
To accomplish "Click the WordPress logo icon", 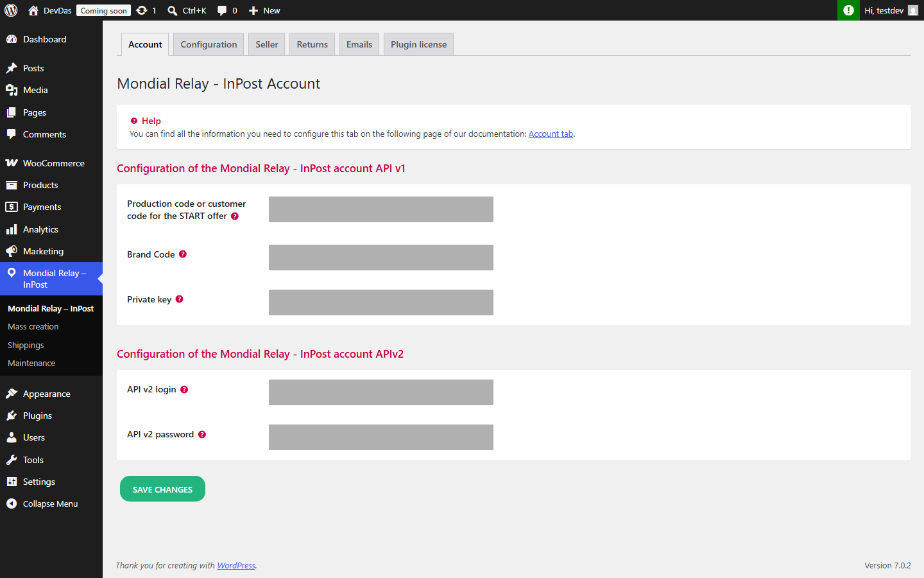I will (11, 10).
